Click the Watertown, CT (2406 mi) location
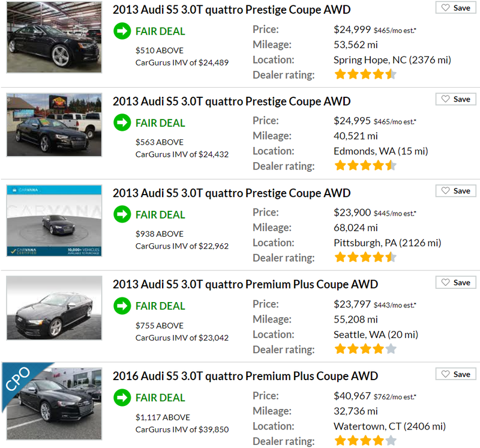Screen dimensions: 480x448 click(389, 426)
